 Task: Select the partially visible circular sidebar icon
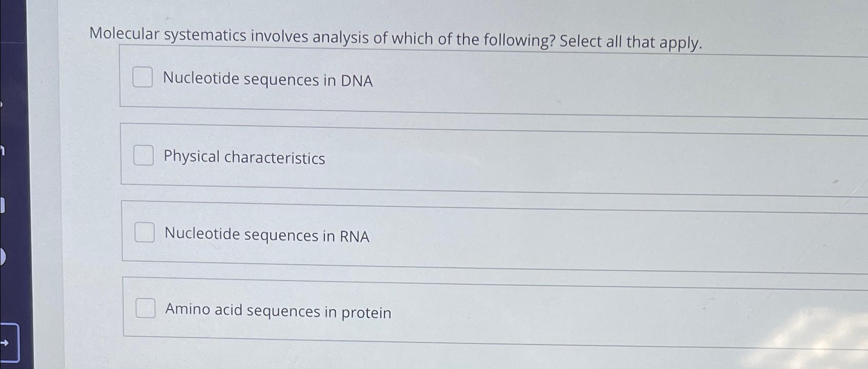(3, 257)
